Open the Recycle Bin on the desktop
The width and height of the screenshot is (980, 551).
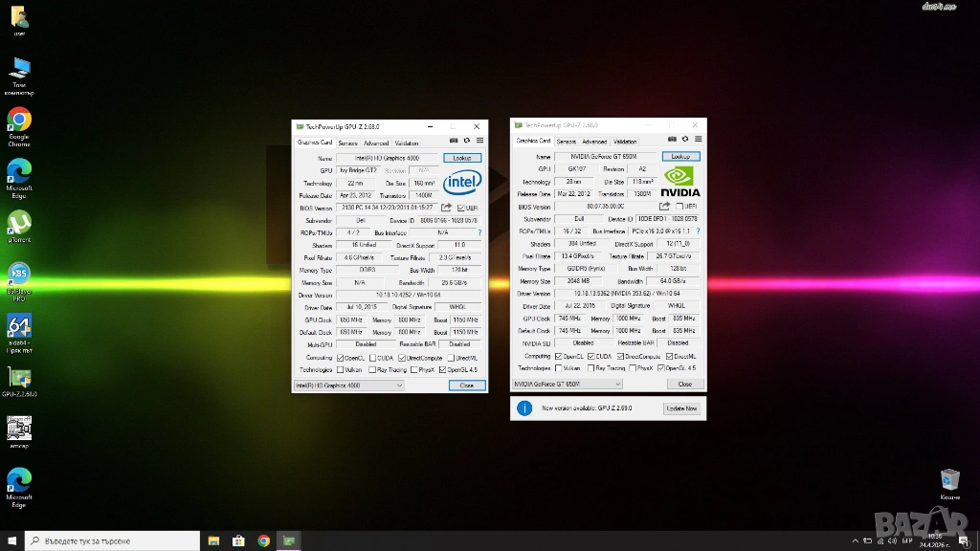coord(949,478)
